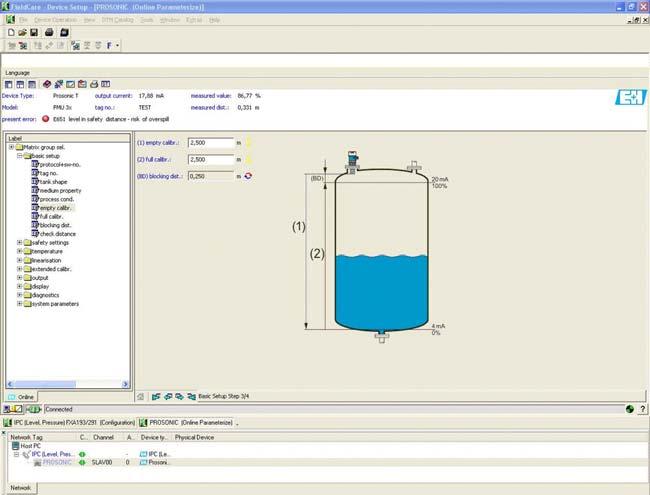Open the Window menu
650x495 pixels.
[170, 20]
